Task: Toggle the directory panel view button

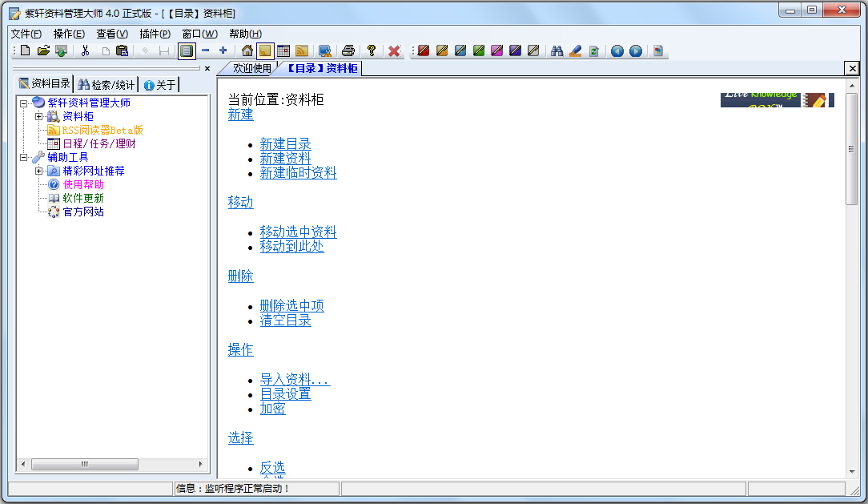Action: point(187,51)
